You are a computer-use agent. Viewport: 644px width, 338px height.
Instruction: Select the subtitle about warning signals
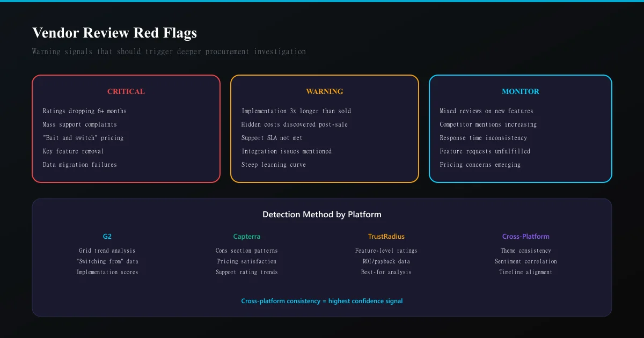pos(169,52)
